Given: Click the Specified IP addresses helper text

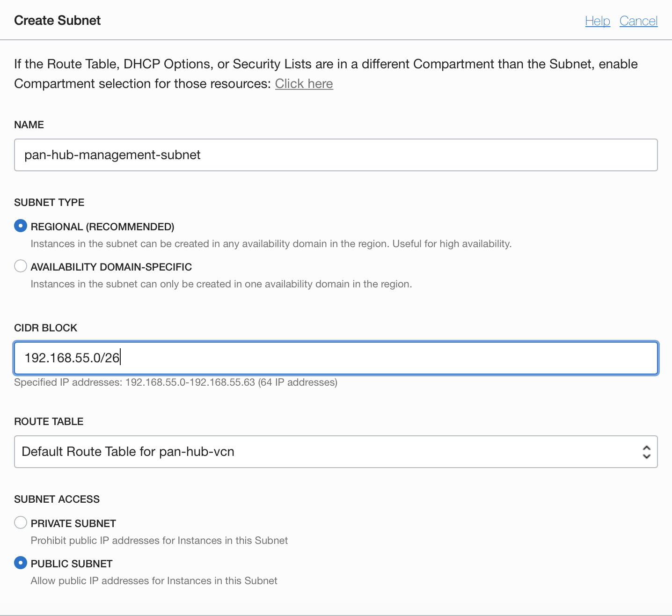Looking at the screenshot, I should coord(175,382).
